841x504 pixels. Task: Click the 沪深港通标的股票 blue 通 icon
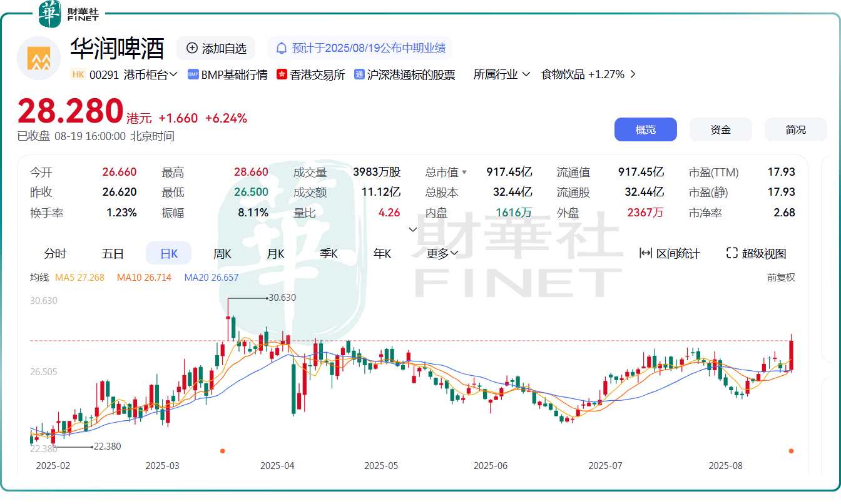click(359, 74)
